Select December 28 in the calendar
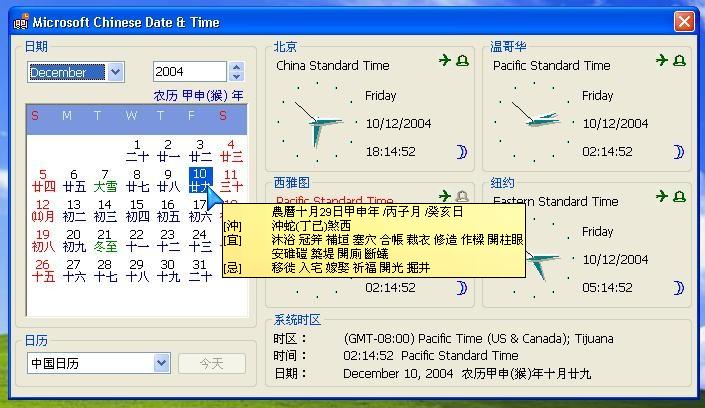705x408 pixels. click(105, 270)
